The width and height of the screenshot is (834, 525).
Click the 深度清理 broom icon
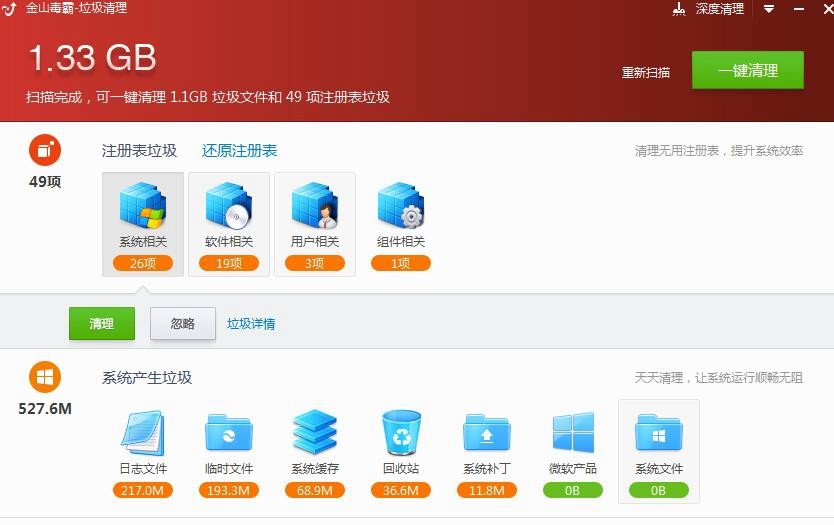pos(679,9)
